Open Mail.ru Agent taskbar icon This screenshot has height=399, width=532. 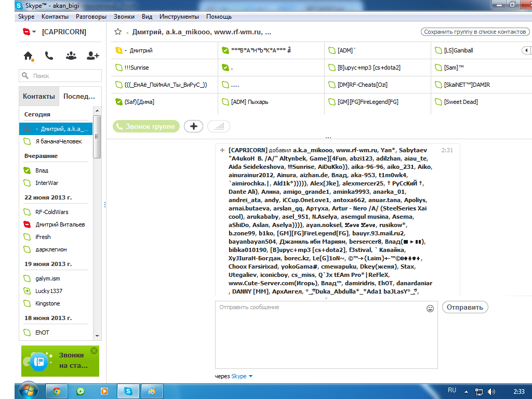point(81,391)
